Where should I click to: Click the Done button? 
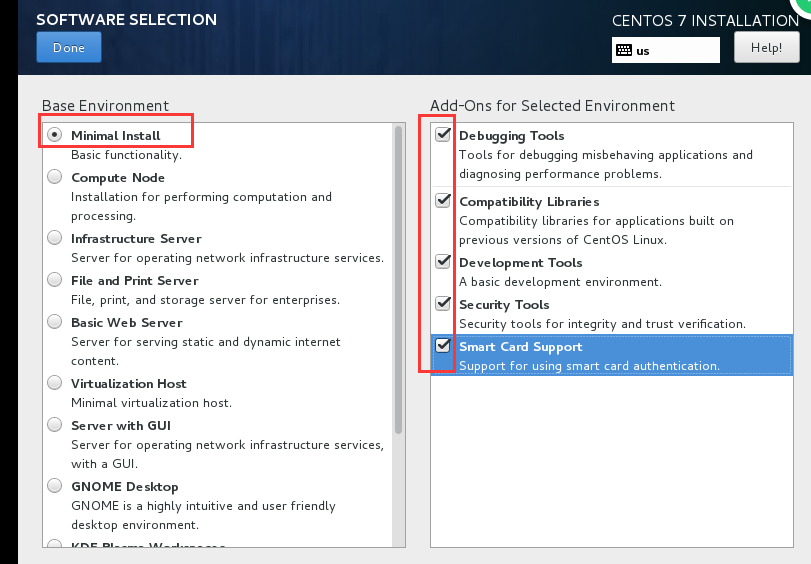click(69, 47)
